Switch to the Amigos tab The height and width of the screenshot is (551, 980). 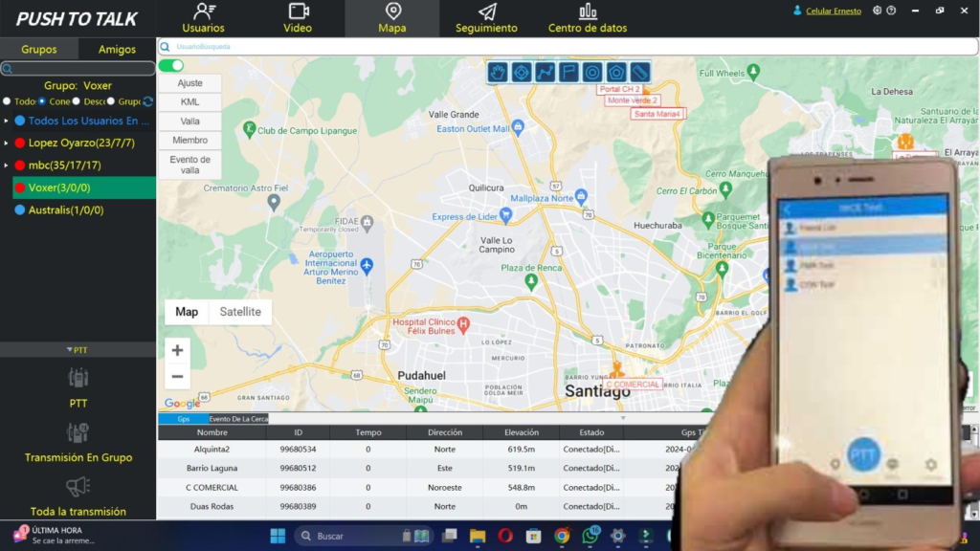(117, 50)
